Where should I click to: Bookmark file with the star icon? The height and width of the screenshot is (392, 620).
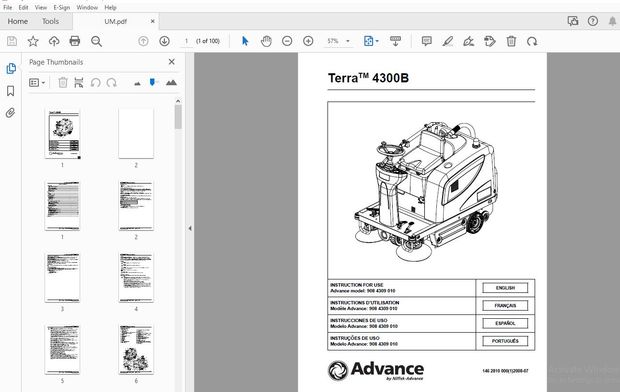click(33, 41)
